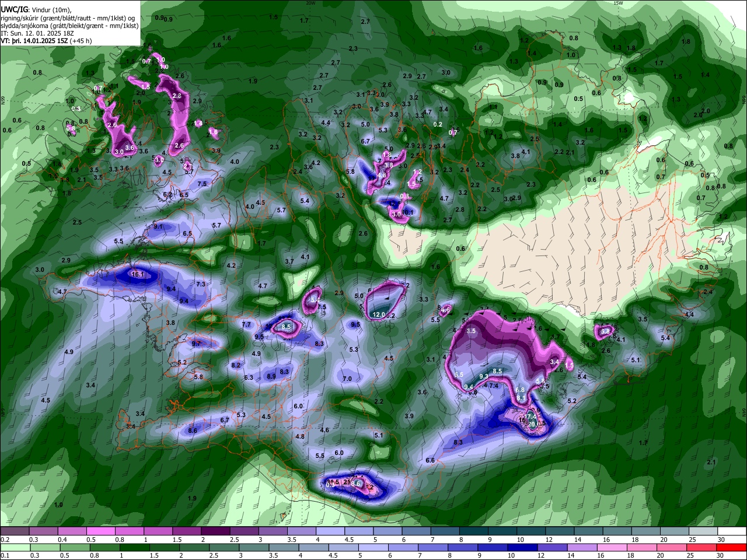Click the 9.1 precipitation value
Image resolution: width=747 pixels, height=560 pixels.
[159, 226]
